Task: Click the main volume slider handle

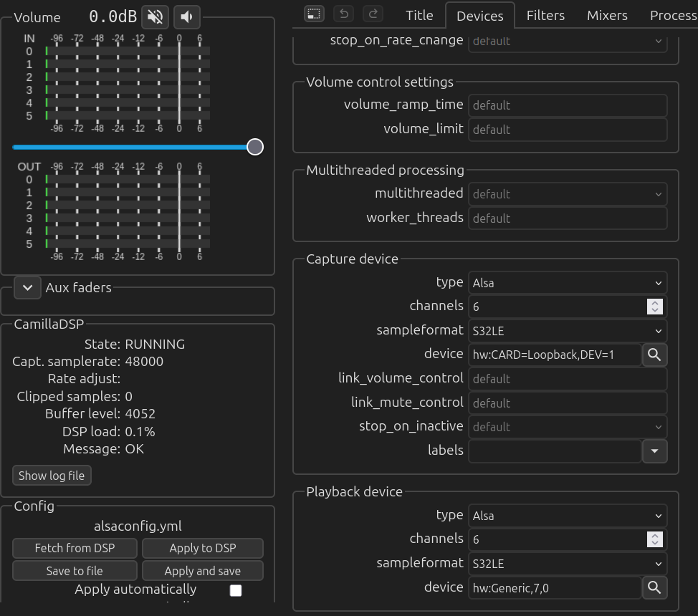Action: [255, 147]
